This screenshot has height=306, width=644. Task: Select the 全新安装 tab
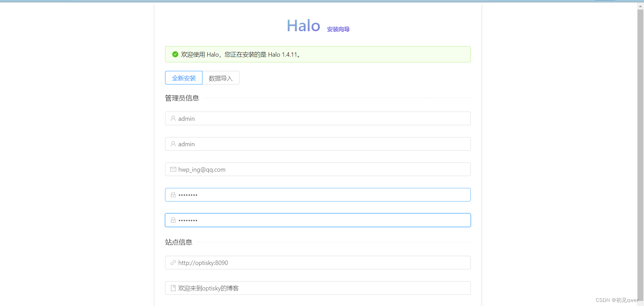[184, 78]
